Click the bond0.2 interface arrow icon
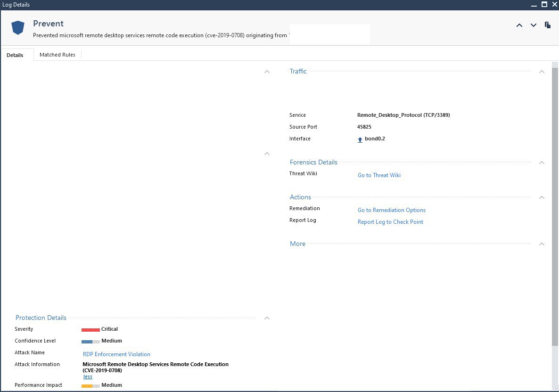Screen dimensions: 559x392 (x=360, y=139)
